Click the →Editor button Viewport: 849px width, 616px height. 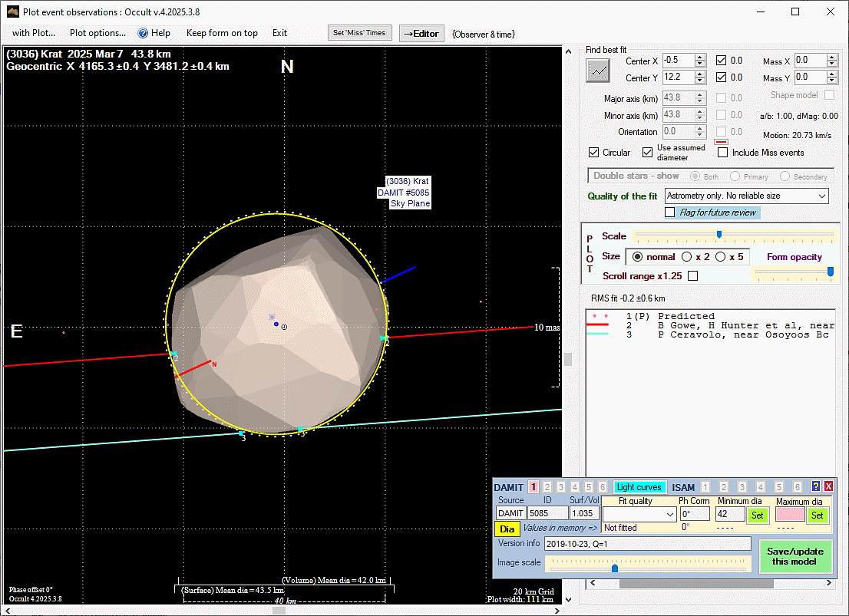coord(421,34)
